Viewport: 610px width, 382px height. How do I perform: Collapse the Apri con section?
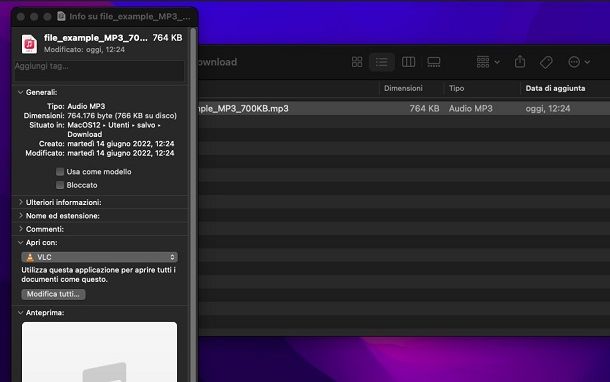pyautogui.click(x=20, y=242)
